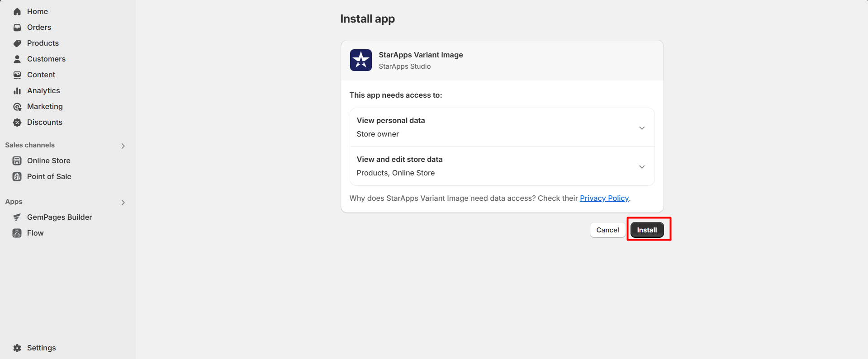Viewport: 868px width, 359px height.
Task: Select the Orders icon
Action: 17,27
